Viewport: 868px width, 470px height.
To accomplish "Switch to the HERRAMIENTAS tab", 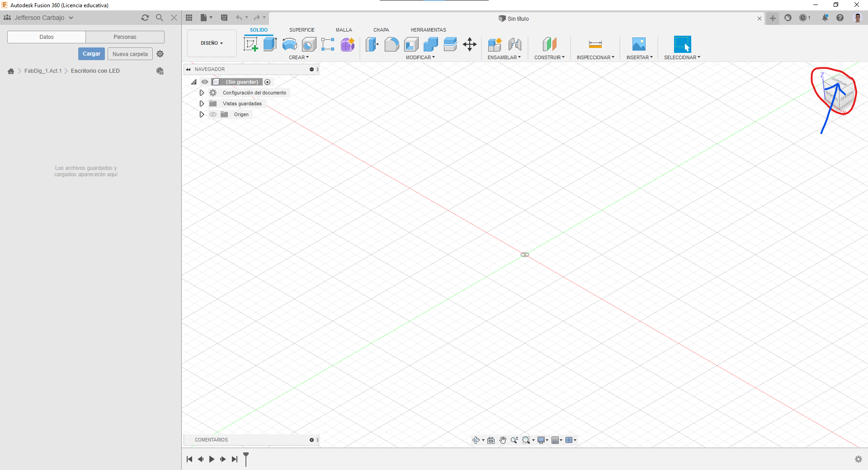I will [429, 30].
